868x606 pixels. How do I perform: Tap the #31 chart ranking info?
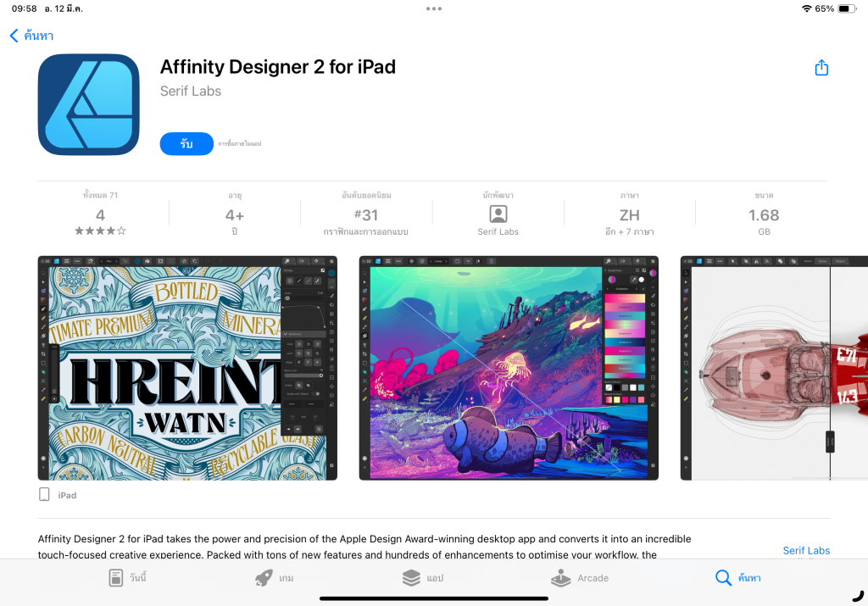[x=366, y=215]
